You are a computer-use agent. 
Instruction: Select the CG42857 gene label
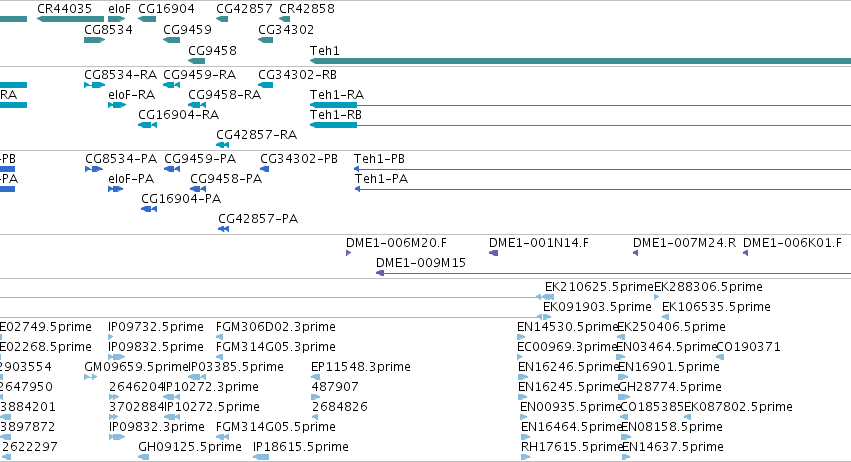tap(244, 9)
